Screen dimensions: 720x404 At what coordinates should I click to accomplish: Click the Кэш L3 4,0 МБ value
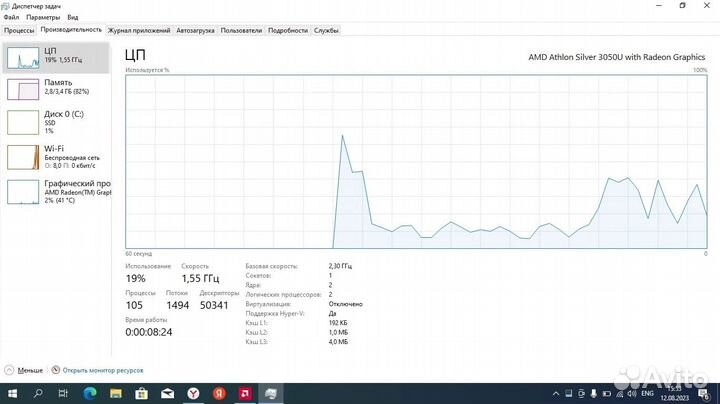[x=338, y=342]
